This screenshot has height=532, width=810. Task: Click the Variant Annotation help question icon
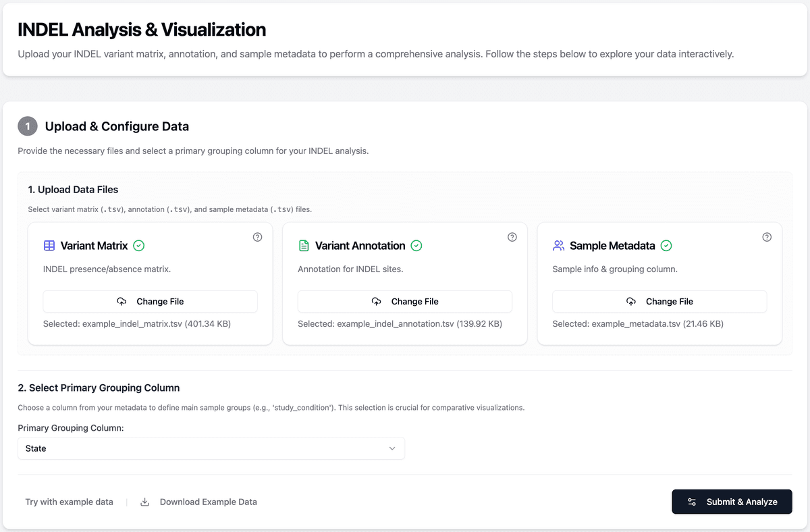512,237
